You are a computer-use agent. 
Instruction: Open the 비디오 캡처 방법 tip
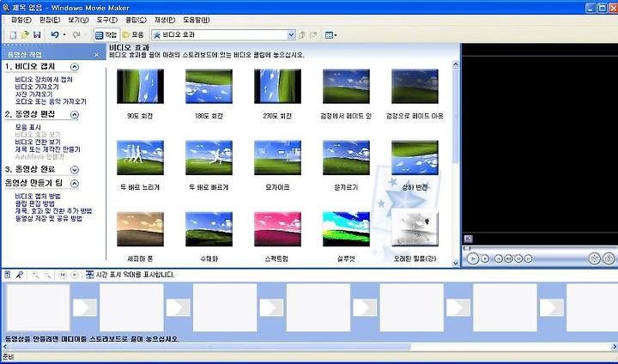pos(38,196)
